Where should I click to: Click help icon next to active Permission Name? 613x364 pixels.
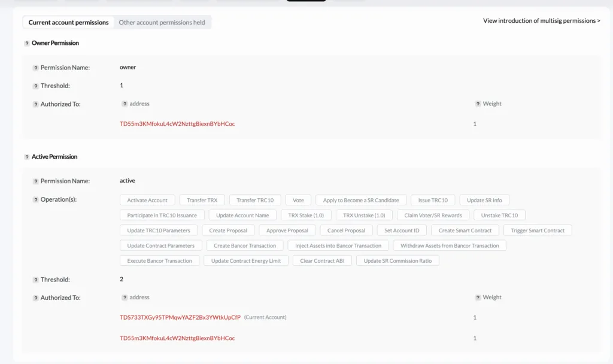click(35, 181)
